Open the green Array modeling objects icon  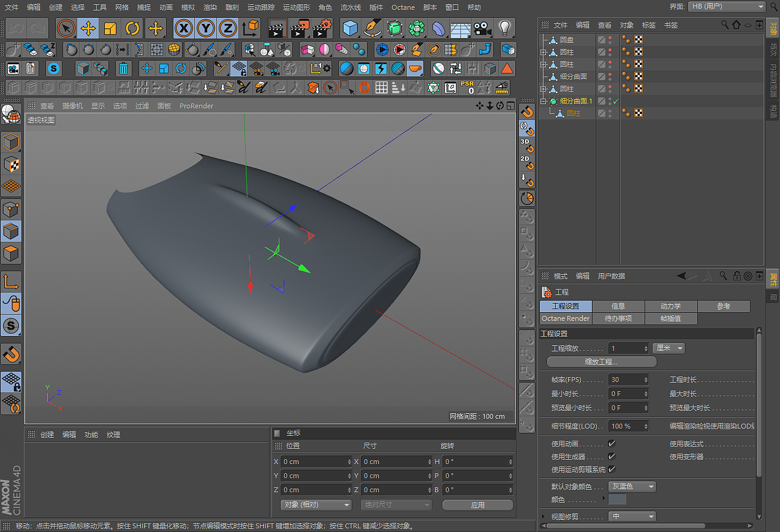416,28
